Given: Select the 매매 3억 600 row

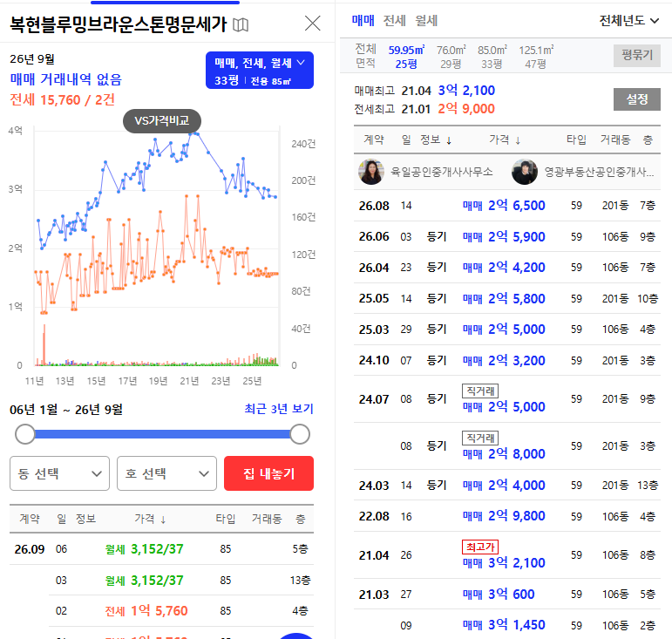Looking at the screenshot, I should tap(507, 595).
